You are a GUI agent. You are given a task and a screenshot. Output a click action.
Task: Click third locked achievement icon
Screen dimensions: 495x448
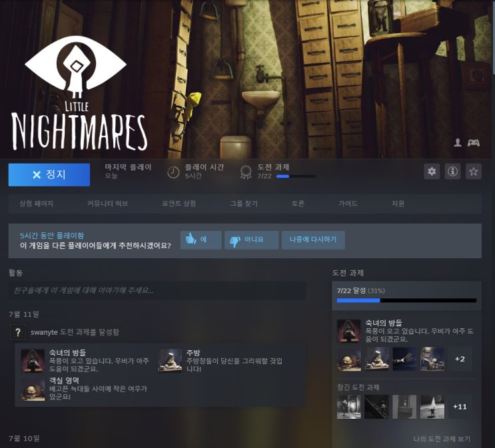[x=404, y=407]
